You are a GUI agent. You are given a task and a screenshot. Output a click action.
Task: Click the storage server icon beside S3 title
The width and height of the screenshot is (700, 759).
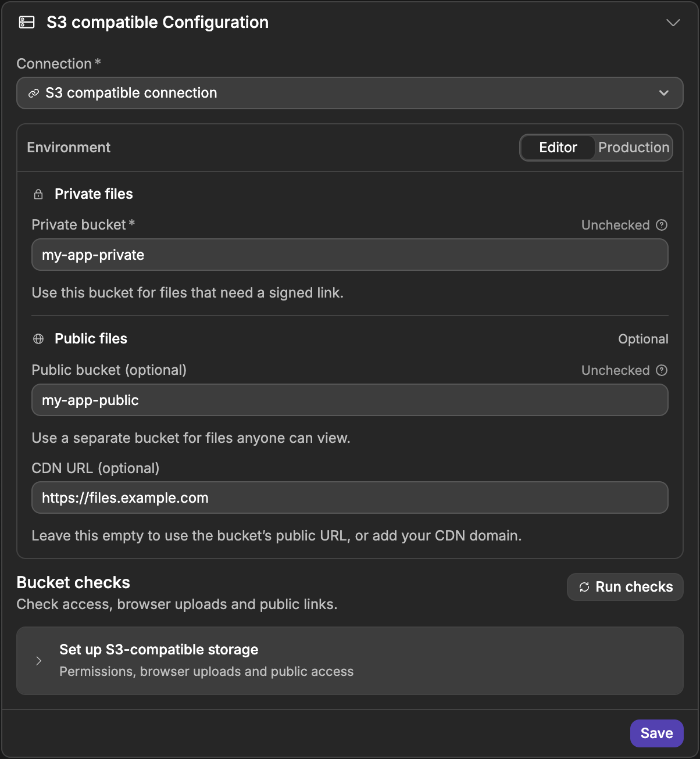click(27, 22)
